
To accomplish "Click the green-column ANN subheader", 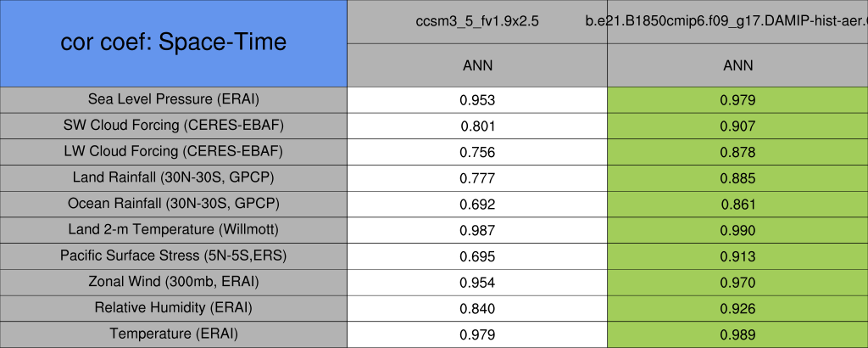I will 737,65.
